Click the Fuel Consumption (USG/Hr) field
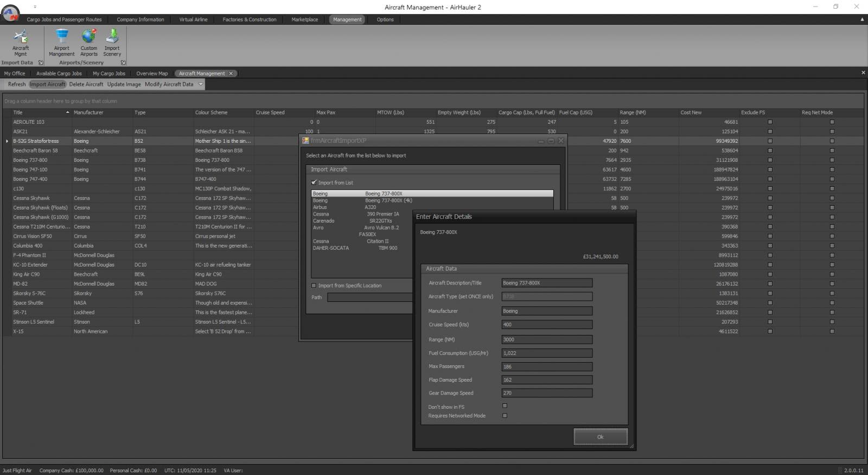Screen dimensions: 868x475 [547, 353]
